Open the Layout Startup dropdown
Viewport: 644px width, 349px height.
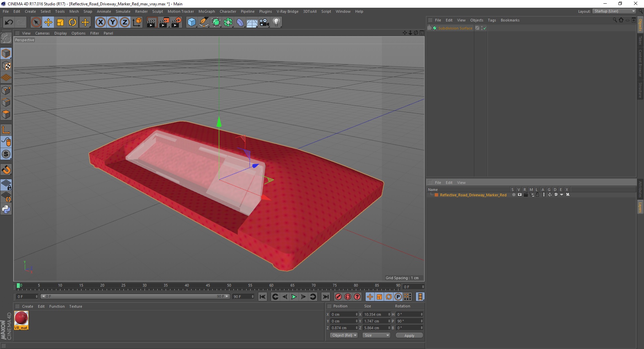click(614, 11)
